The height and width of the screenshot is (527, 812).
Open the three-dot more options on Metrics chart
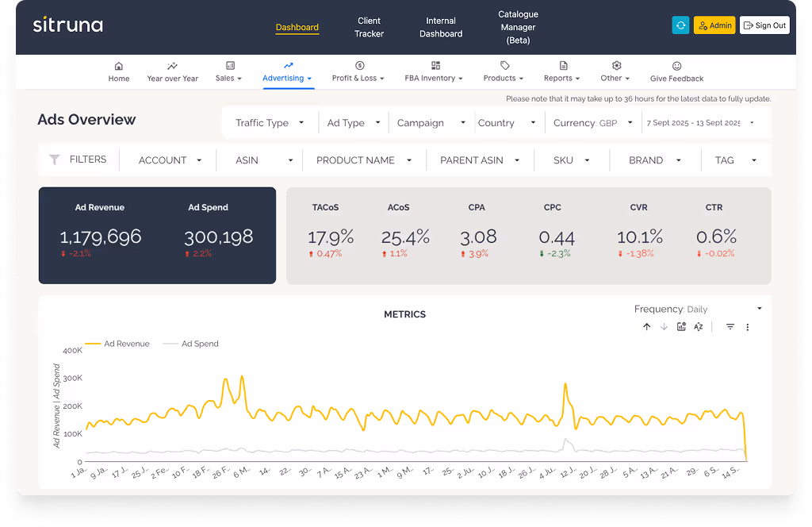748,326
